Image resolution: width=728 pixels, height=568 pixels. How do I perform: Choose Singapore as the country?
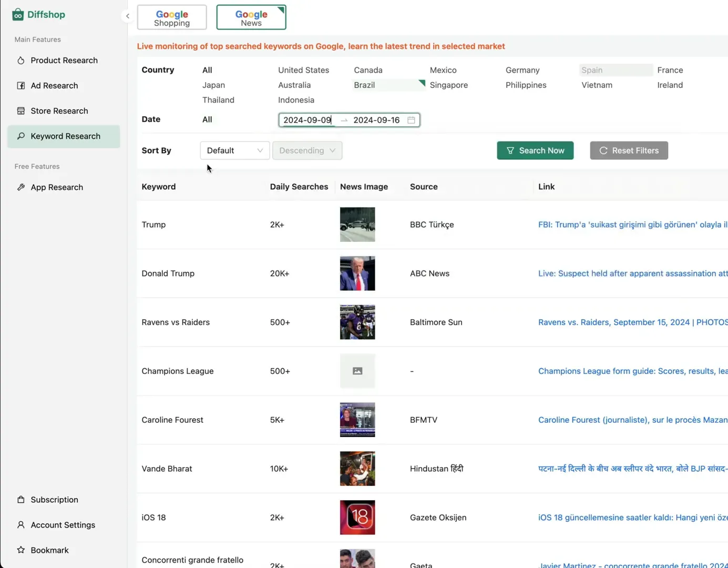[448, 85]
